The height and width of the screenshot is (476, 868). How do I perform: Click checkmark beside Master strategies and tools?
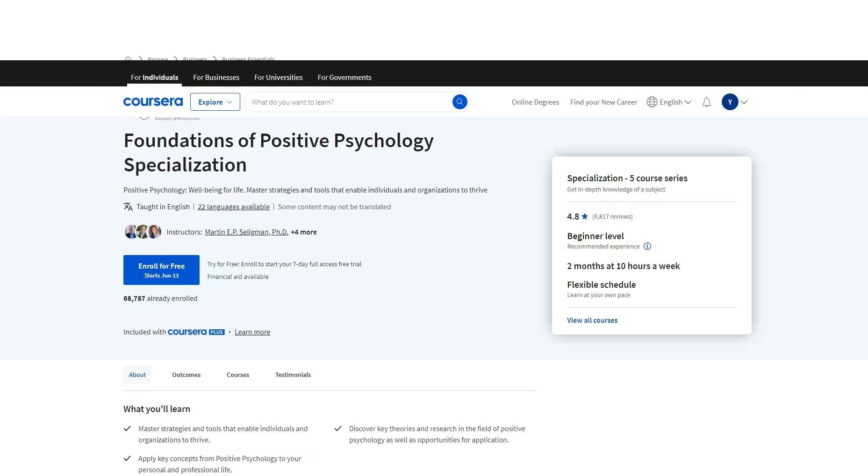click(x=127, y=428)
